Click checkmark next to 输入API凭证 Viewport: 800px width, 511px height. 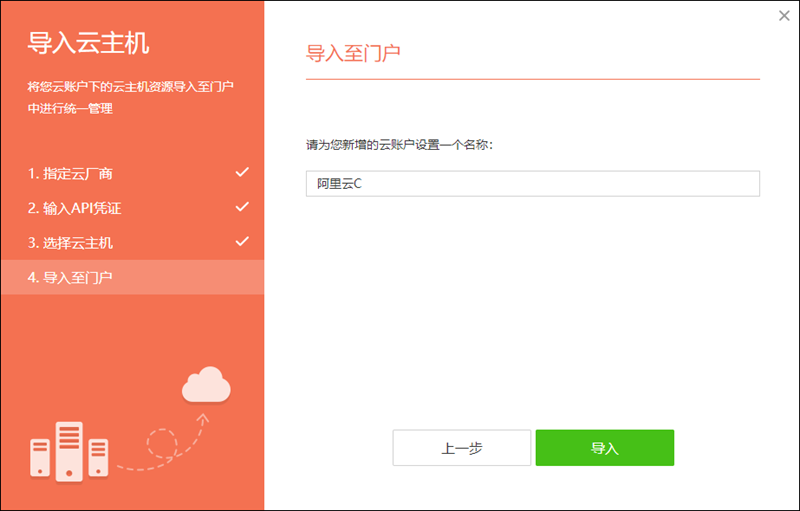click(x=242, y=207)
